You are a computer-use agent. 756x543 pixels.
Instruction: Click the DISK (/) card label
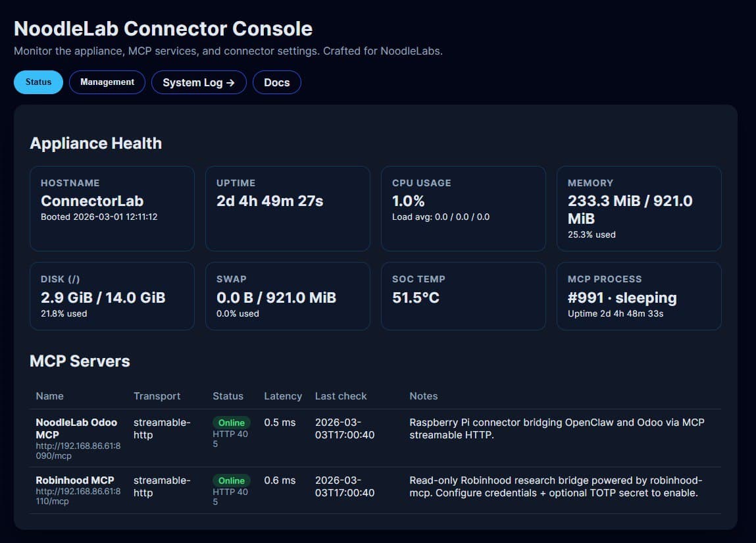coord(61,279)
